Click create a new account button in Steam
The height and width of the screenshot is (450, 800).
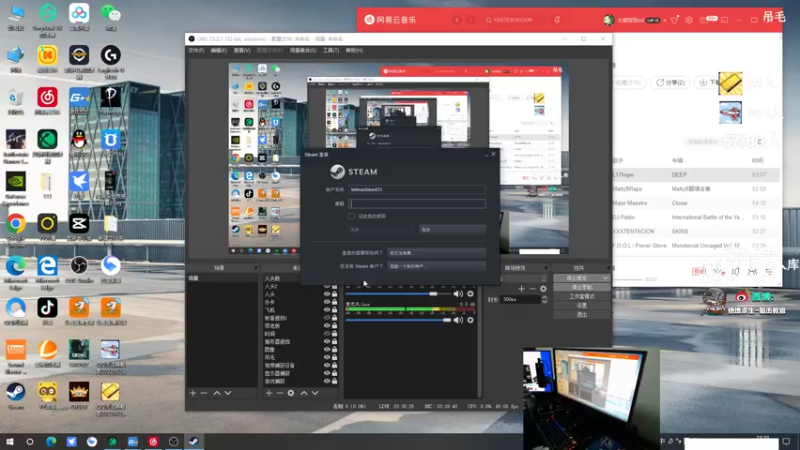point(436,266)
